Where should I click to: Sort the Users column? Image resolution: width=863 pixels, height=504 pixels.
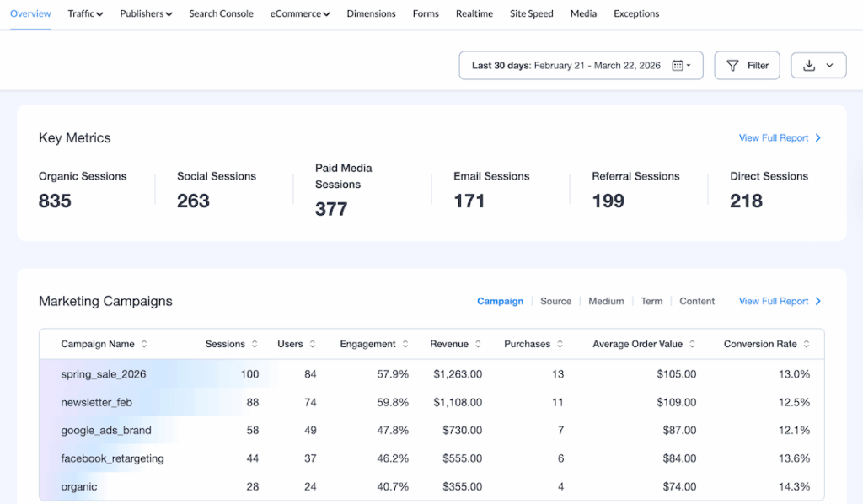(x=313, y=344)
